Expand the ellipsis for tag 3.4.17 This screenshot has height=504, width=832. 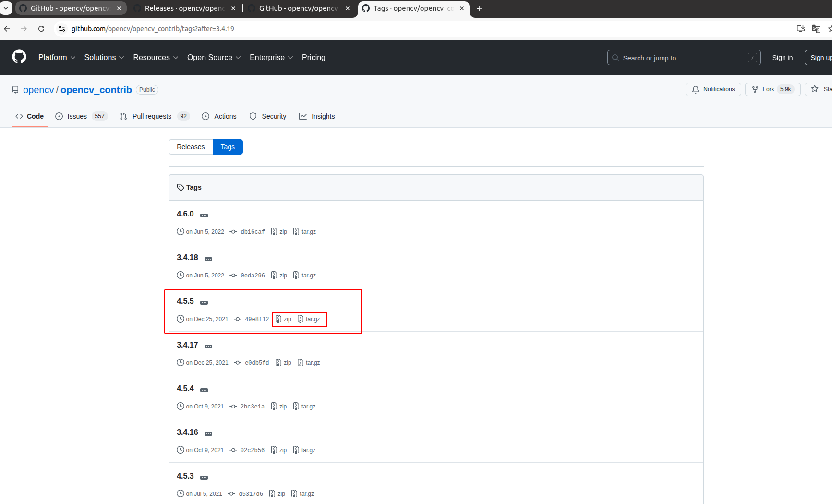tap(208, 347)
